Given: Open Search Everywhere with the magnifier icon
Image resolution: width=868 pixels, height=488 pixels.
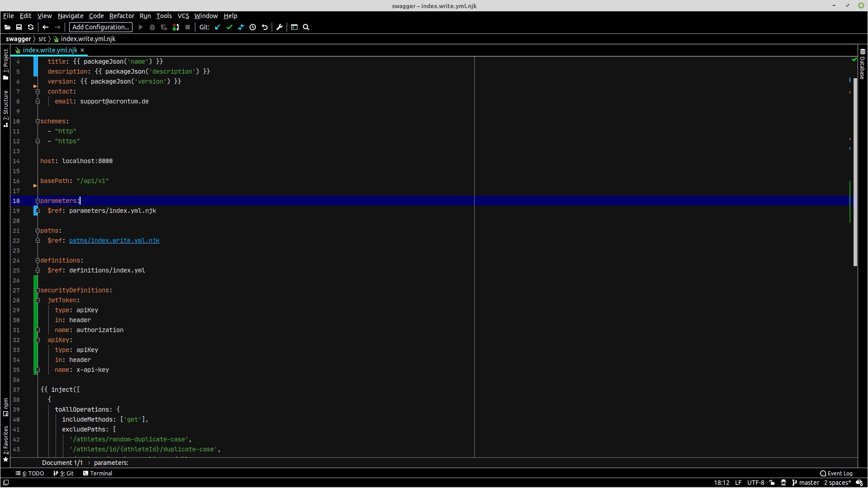Looking at the screenshot, I should [306, 27].
